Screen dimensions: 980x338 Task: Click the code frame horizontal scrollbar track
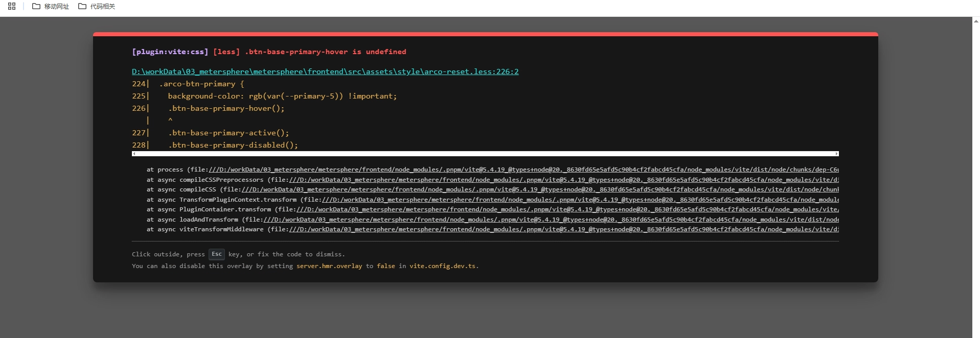pyautogui.click(x=485, y=154)
